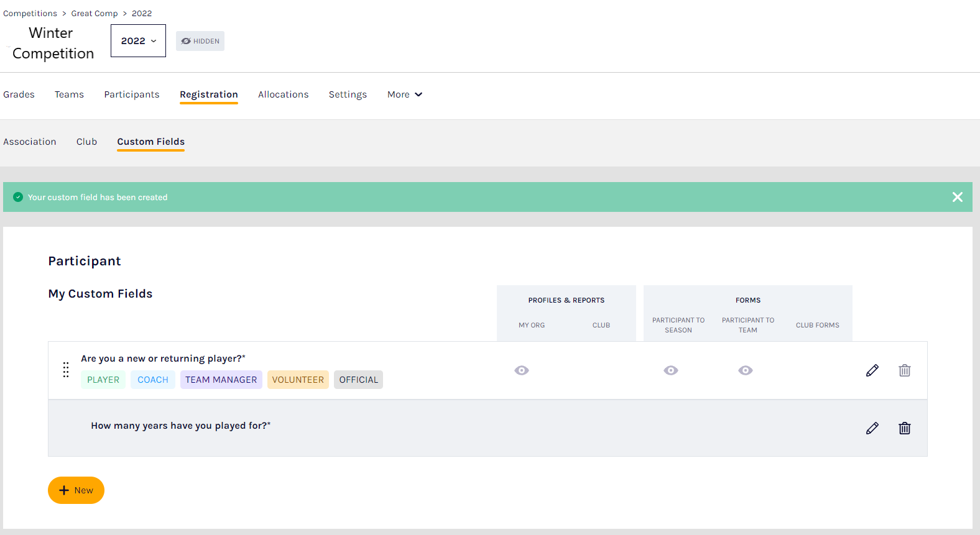
Task: Add a New custom field
Action: pyautogui.click(x=76, y=490)
